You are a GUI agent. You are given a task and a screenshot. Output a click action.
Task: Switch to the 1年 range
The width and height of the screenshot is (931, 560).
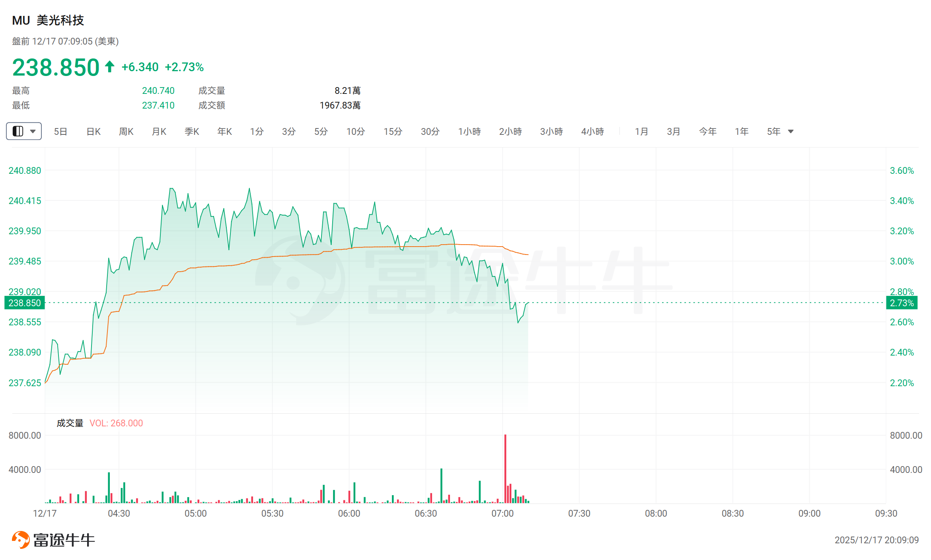pos(742,131)
